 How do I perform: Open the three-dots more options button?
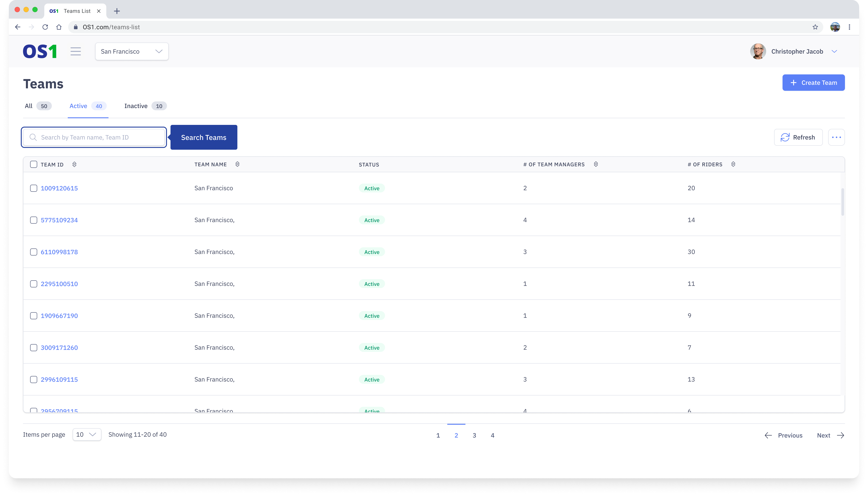[836, 137]
